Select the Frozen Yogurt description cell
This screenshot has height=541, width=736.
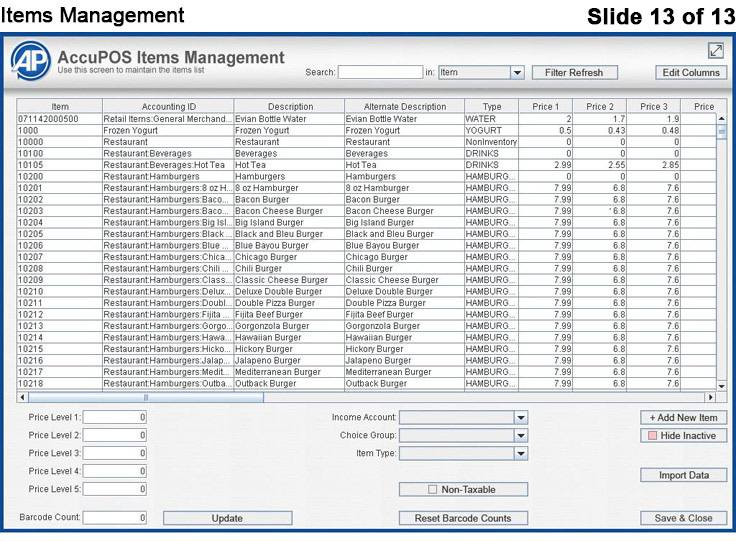click(289, 130)
